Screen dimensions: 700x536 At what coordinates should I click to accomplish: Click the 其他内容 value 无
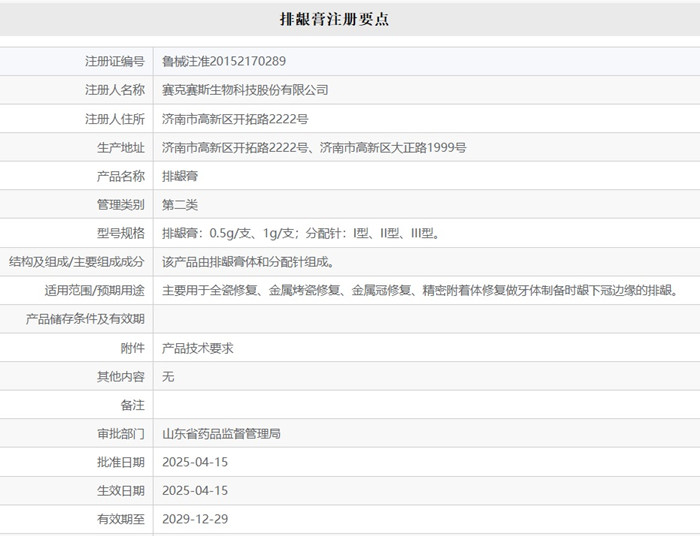(x=168, y=377)
